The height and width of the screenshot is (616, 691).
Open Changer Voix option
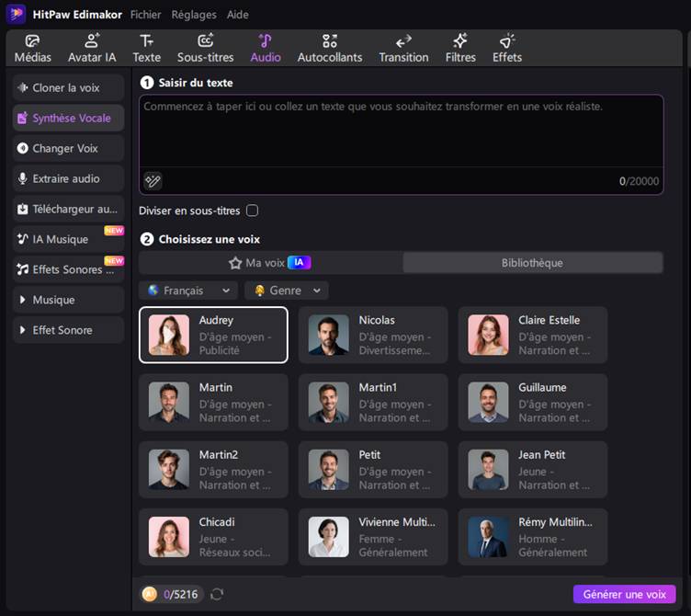68,148
